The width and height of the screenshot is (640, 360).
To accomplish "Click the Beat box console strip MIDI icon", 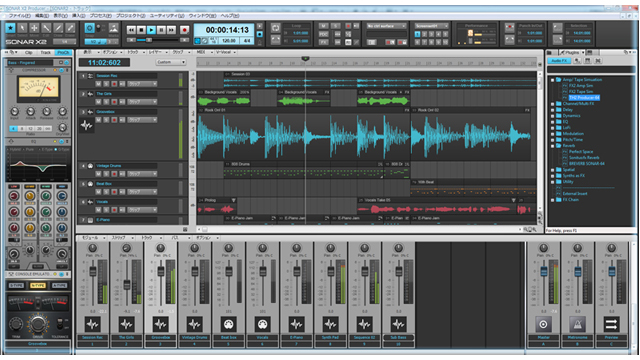I will coord(229,324).
